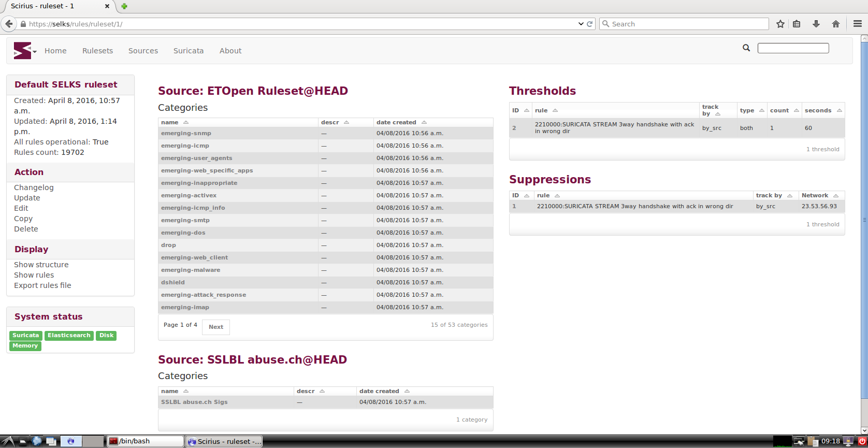
Task: Click Scirius - ruleset taskbar entry
Action: pos(224,441)
